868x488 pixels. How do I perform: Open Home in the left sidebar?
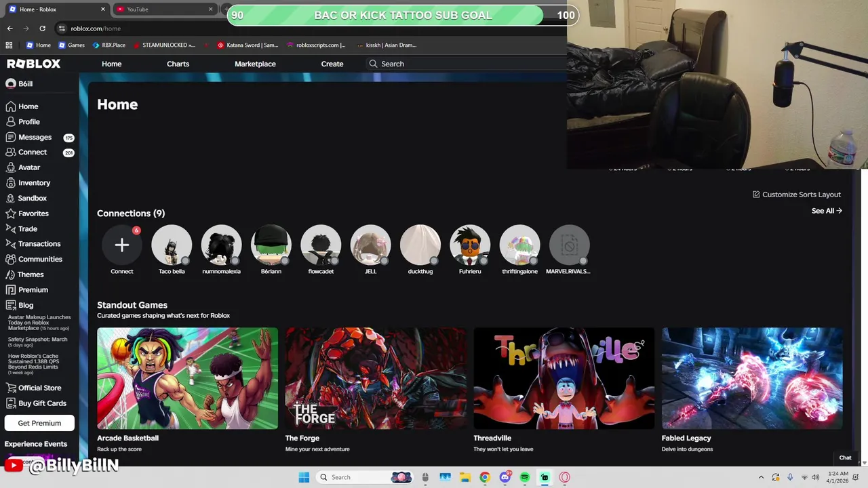click(22, 106)
